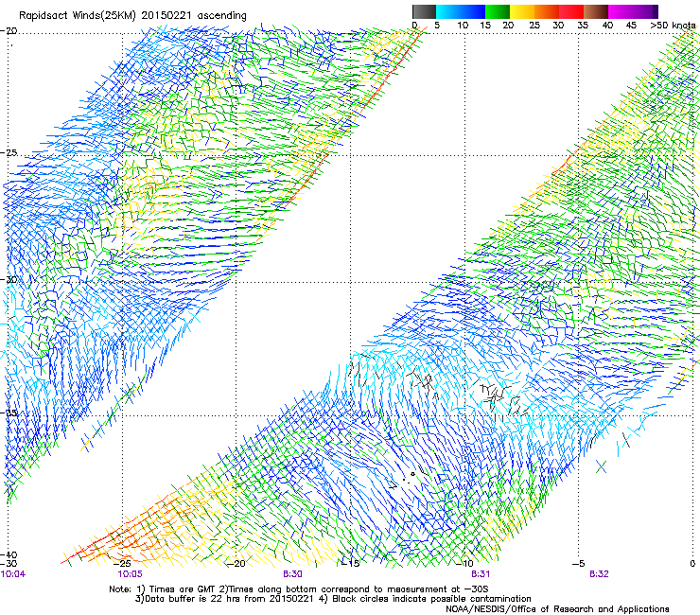Viewport: 700px width, 615px height.
Task: Click the 'Data buffer is 22 hrs' note line
Action: pyautogui.click(x=333, y=599)
